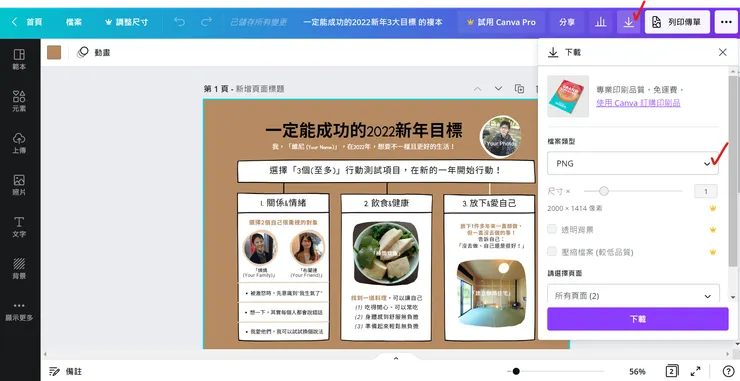Select the 3. 放下&愛自己 column header
The width and height of the screenshot is (740, 381).
tap(489, 203)
